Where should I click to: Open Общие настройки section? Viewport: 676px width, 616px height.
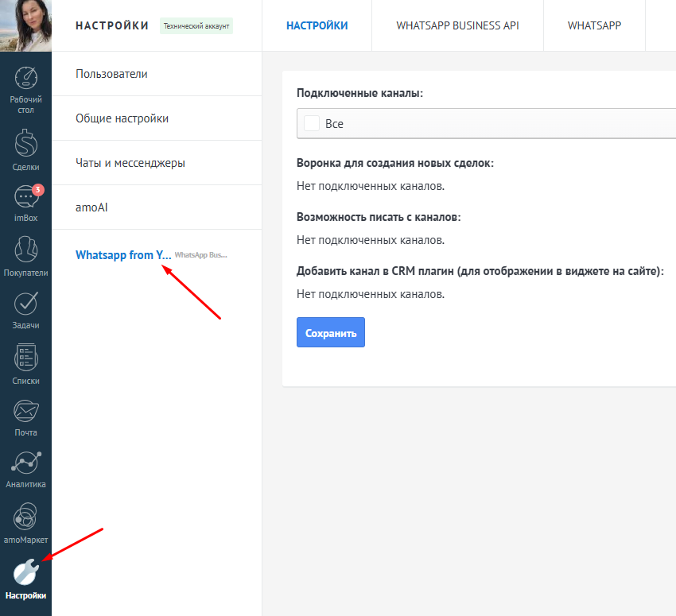122,118
